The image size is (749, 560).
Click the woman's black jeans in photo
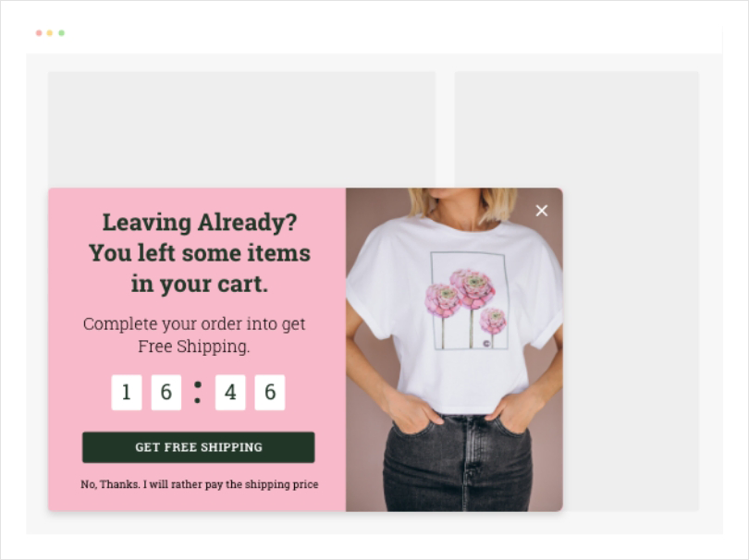point(459,463)
